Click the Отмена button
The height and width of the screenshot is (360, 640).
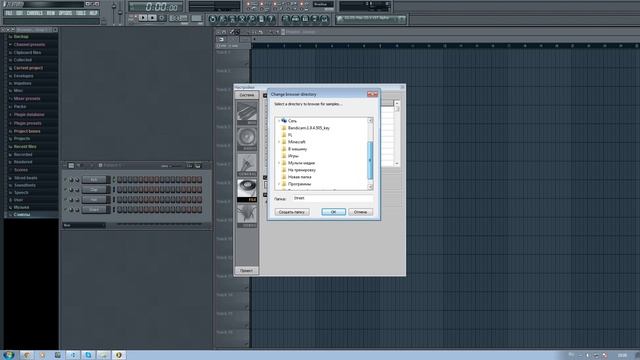point(360,212)
